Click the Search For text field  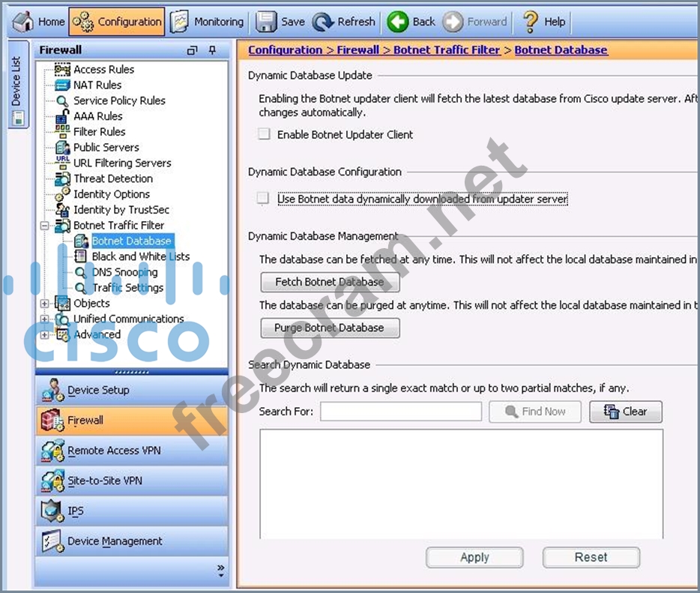coord(401,412)
